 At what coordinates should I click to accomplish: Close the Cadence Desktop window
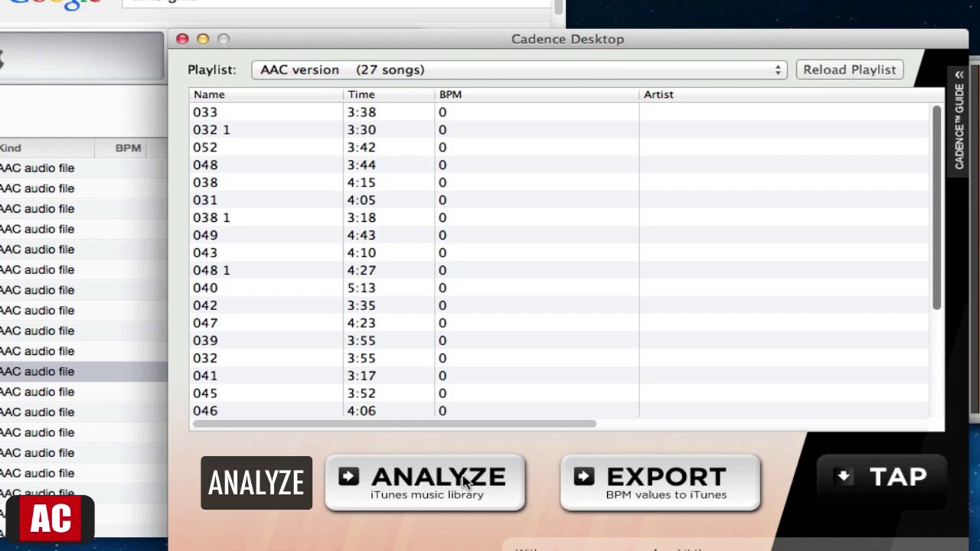point(182,39)
